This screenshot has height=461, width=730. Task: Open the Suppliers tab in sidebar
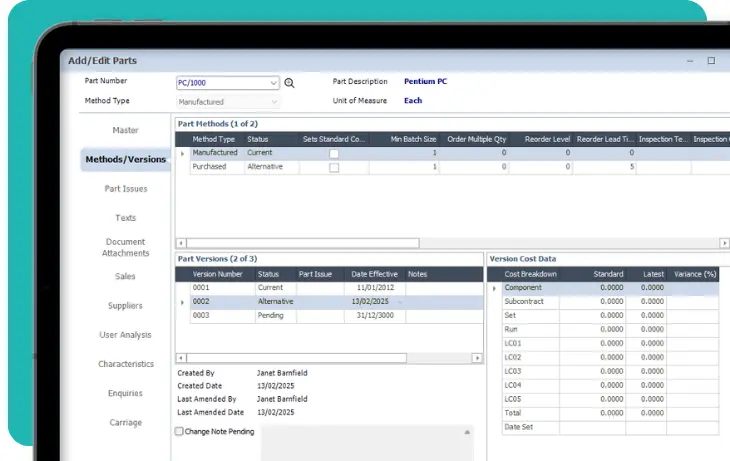click(125, 306)
